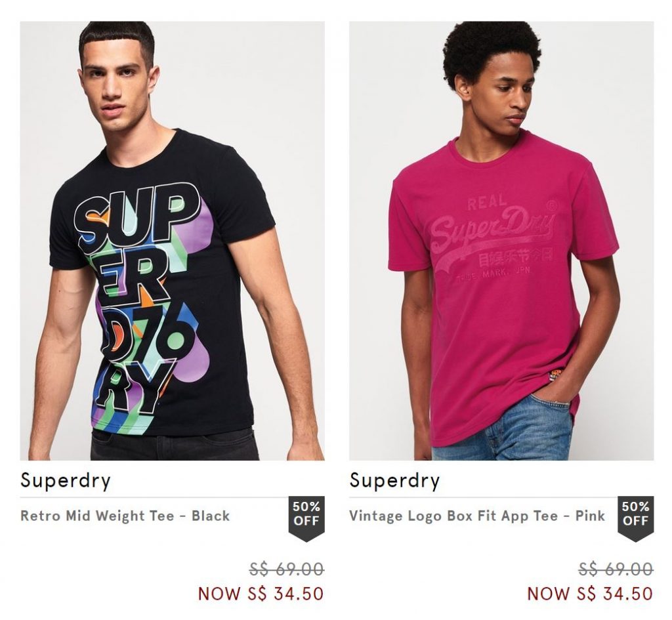
Task: Click the small orange label on pink tee hem
Action: pyautogui.click(x=555, y=376)
